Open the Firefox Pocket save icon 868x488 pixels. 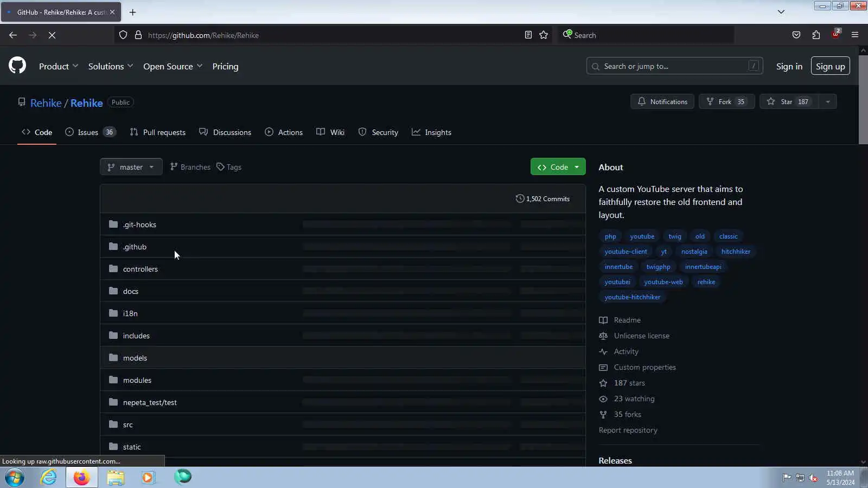(x=796, y=35)
